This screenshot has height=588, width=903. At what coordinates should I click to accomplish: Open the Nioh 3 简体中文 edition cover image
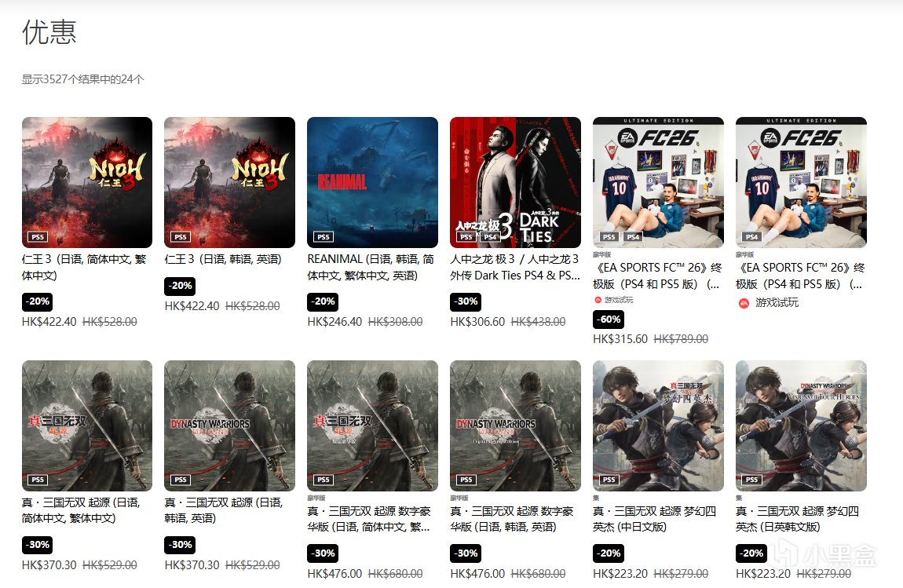pos(87,183)
